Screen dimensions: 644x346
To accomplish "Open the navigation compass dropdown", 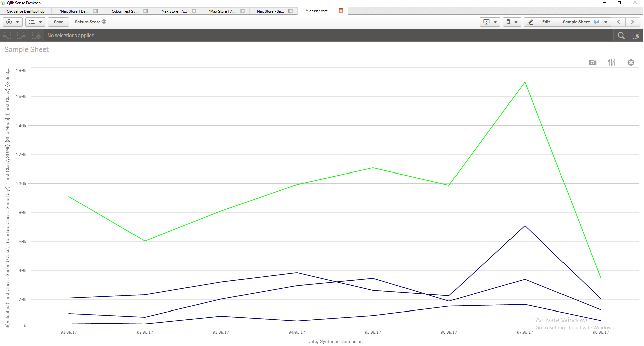I will coord(13,22).
